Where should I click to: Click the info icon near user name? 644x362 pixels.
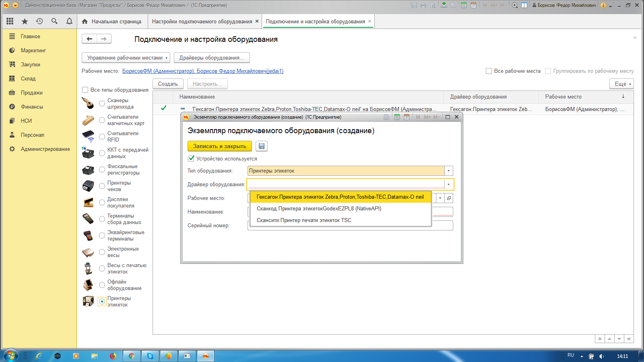[x=603, y=5]
